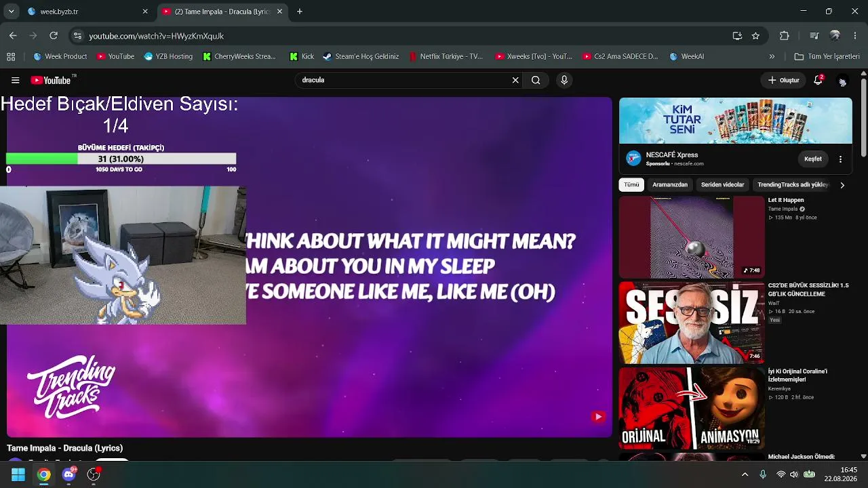Viewport: 868px width, 488px height.
Task: Open the more options menu for NESCAFÉ ad
Action: pyautogui.click(x=840, y=159)
